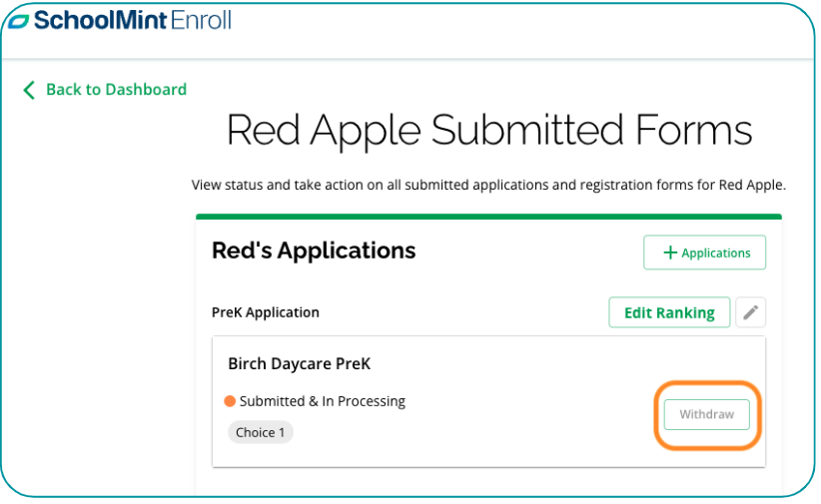Viewport: 821px width, 504px height.
Task: Click the View status description text
Action: click(x=488, y=185)
